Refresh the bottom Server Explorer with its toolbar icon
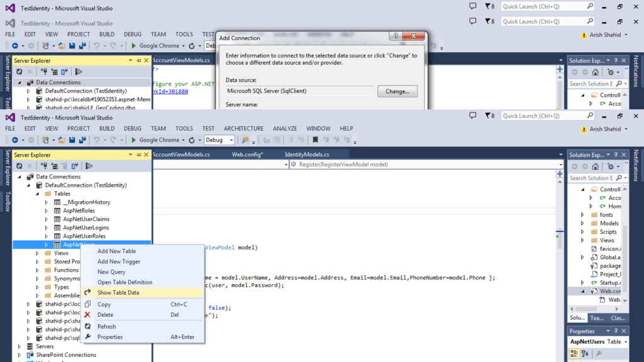Viewport: 644px width, 362px height. (19, 166)
